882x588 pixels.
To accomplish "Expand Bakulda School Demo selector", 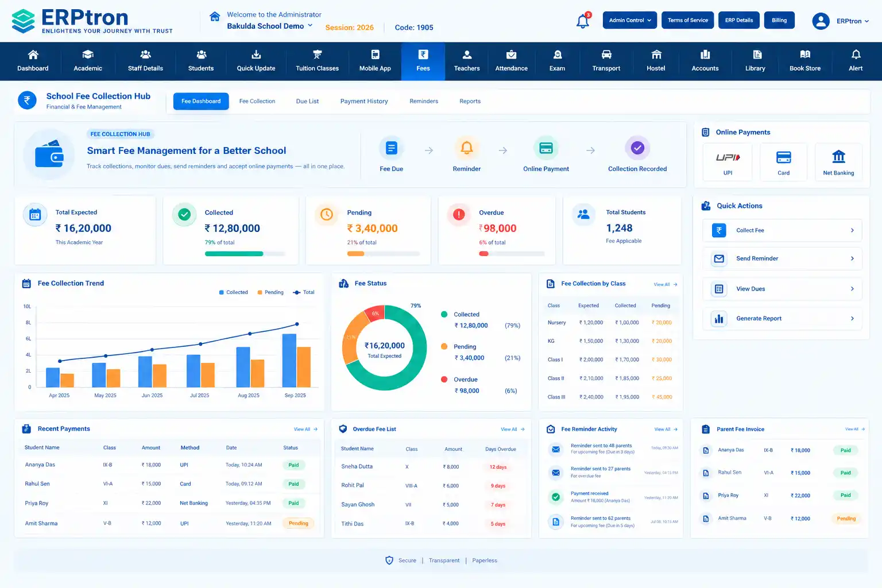I will pyautogui.click(x=270, y=26).
